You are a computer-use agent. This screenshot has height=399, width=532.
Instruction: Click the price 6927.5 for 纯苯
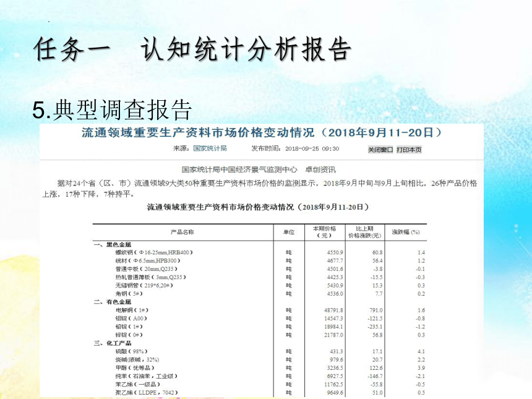click(335, 376)
